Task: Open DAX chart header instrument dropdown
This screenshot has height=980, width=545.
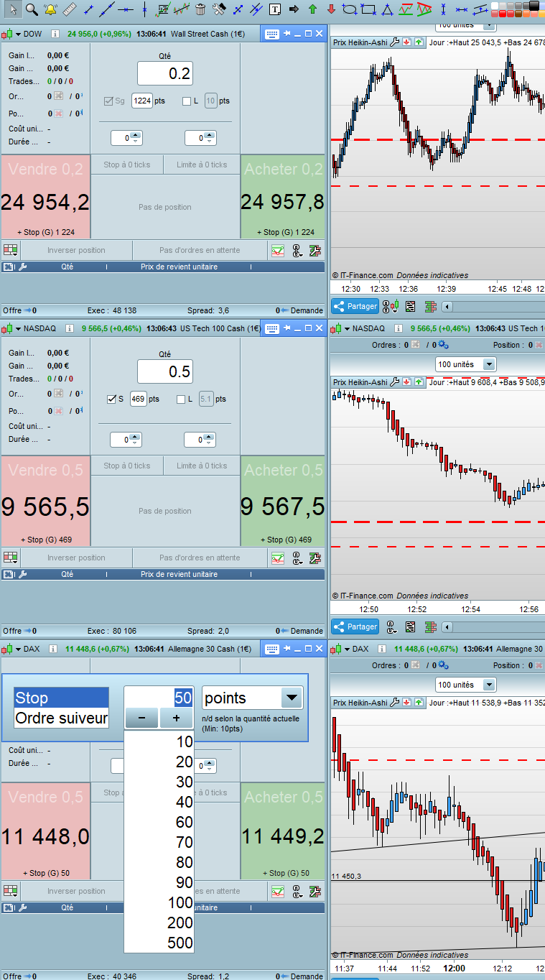Action: pos(346,649)
